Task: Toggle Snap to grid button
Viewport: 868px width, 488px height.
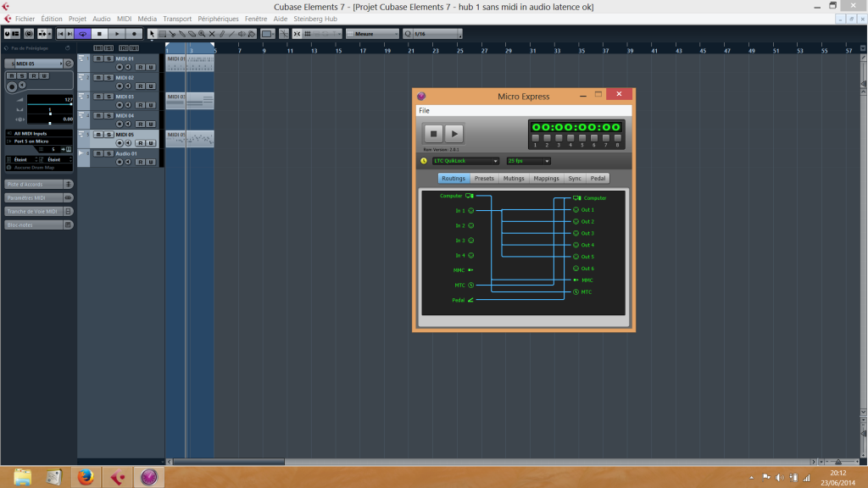Action: (298, 34)
